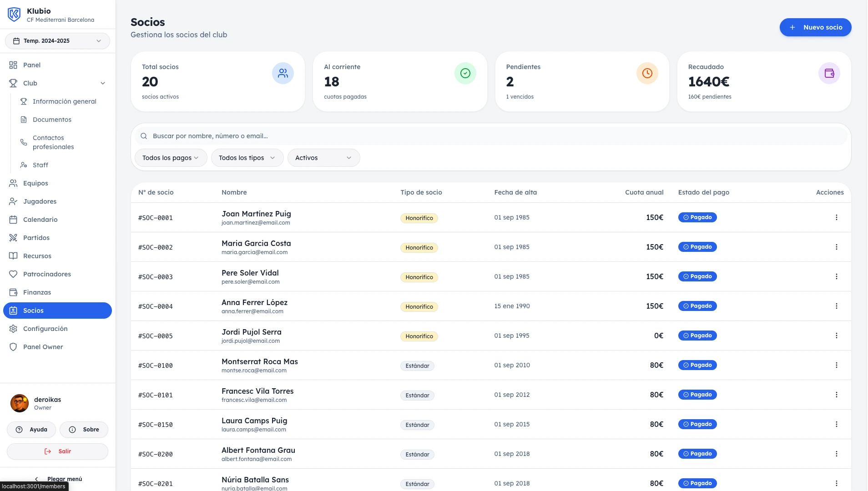Go to Jugadores in the sidebar
Screen dimensions: 868x491
[40, 201]
